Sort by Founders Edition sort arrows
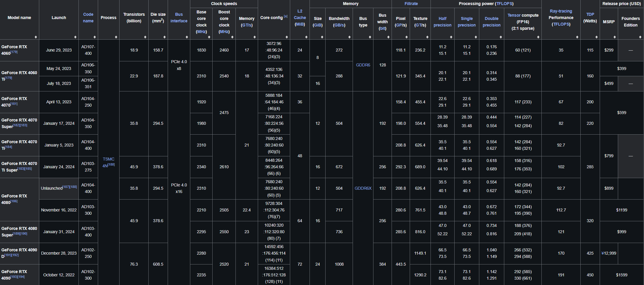 pyautogui.click(x=640, y=37)
